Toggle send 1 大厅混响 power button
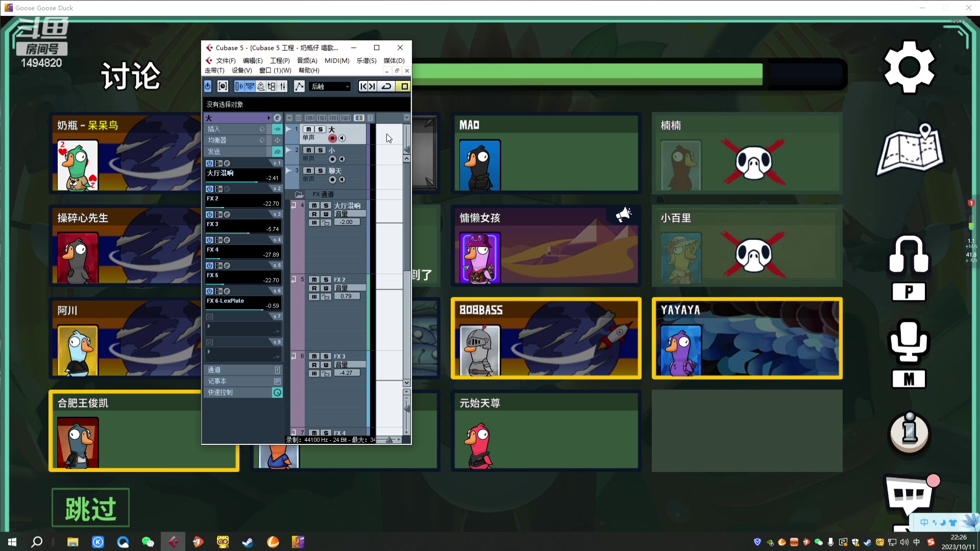980x551 pixels. pyautogui.click(x=209, y=163)
